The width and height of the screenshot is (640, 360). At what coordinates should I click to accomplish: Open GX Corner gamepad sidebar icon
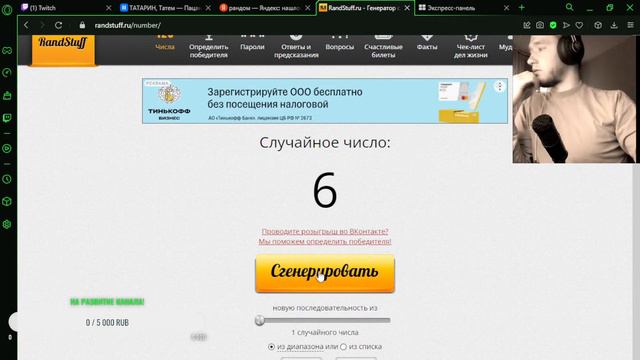[7, 51]
